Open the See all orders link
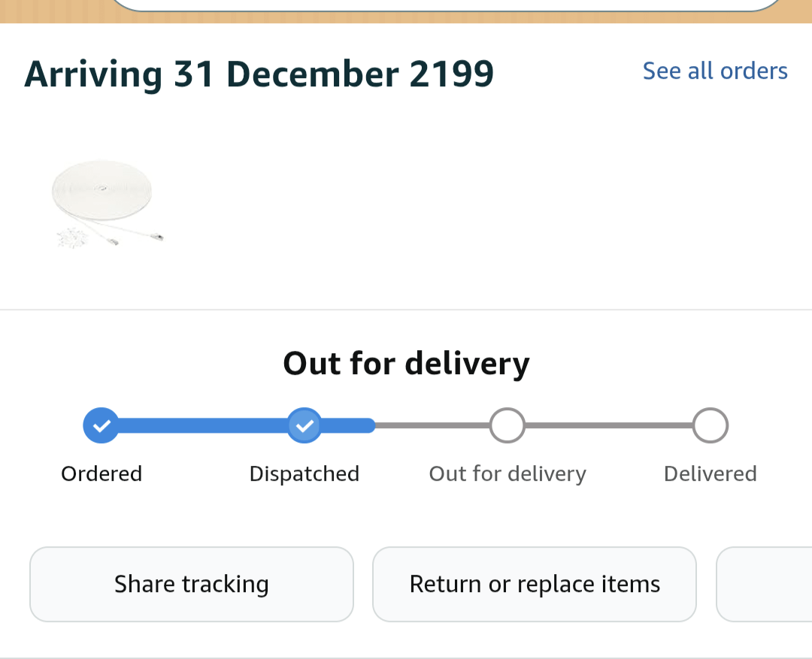Screen dimensions: 812x659 pyautogui.click(x=714, y=71)
